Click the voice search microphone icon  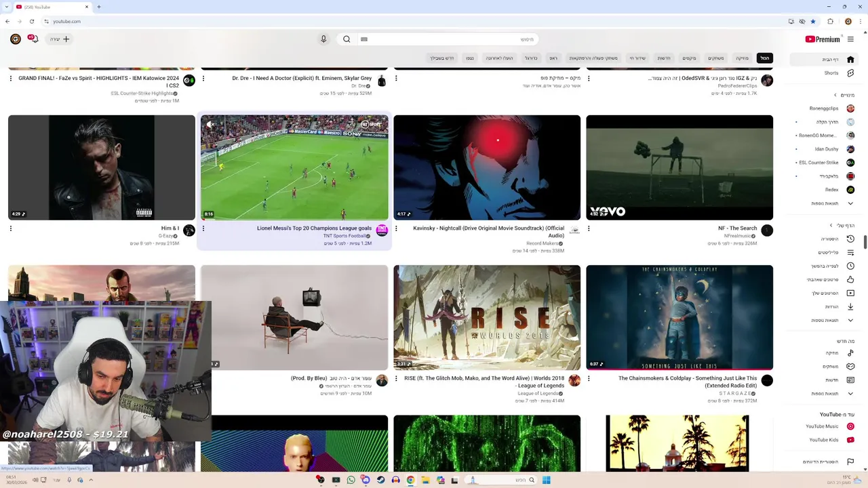[323, 39]
